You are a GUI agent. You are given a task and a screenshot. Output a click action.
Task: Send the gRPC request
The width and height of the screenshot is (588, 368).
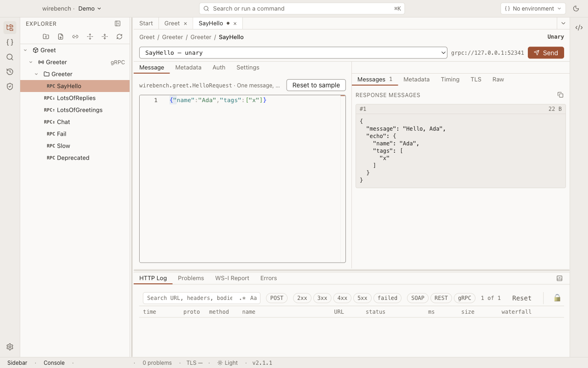(x=546, y=52)
